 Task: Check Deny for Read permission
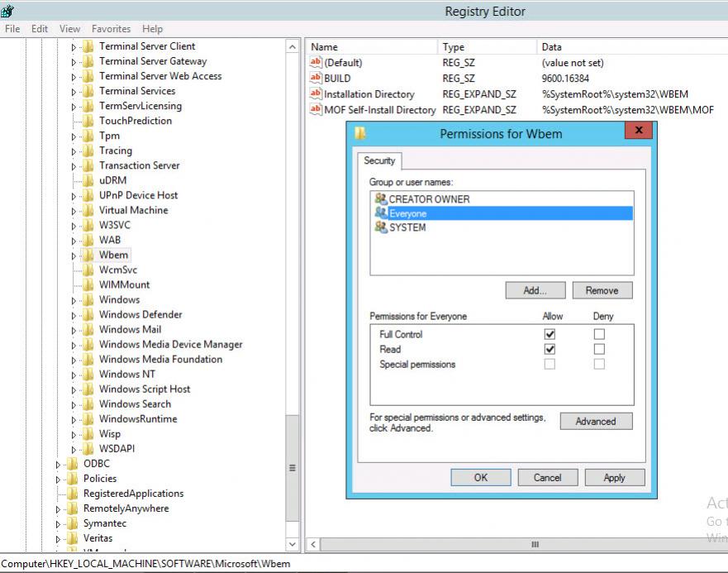[x=599, y=349]
